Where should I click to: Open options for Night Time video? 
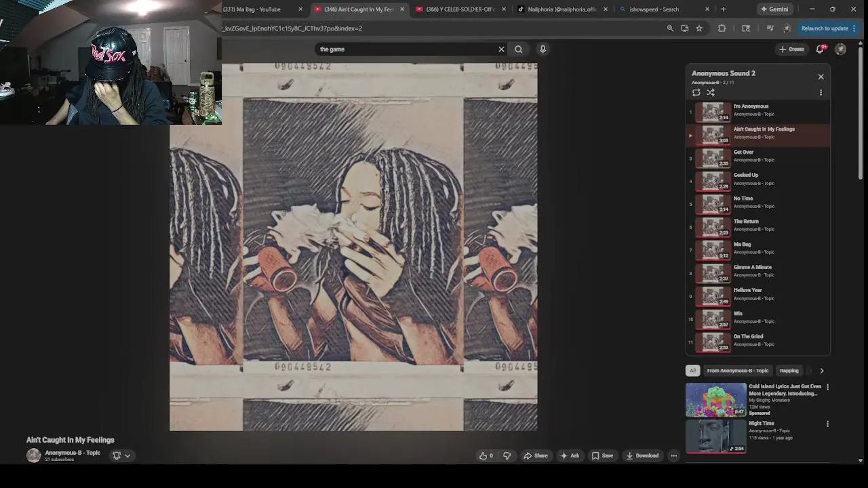pos(827,424)
